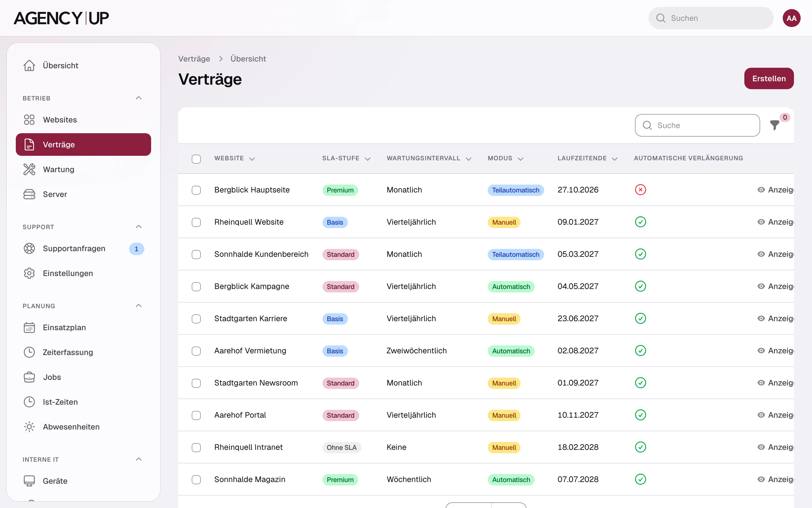The image size is (812, 508).
Task: Collapse the Interne IT sidebar section
Action: (x=139, y=459)
